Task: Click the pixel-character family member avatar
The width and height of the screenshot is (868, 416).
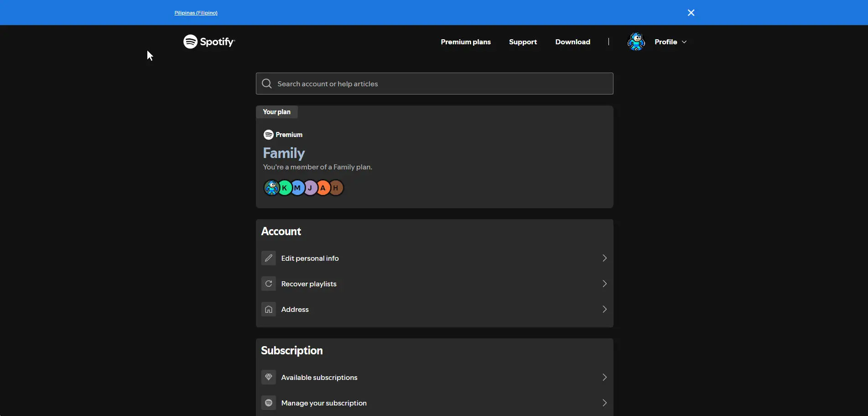Action: [x=272, y=188]
